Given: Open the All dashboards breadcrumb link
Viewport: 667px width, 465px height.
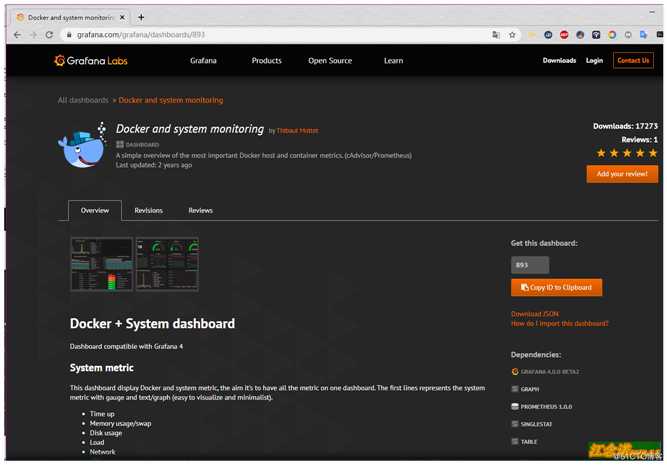Looking at the screenshot, I should 83,100.
